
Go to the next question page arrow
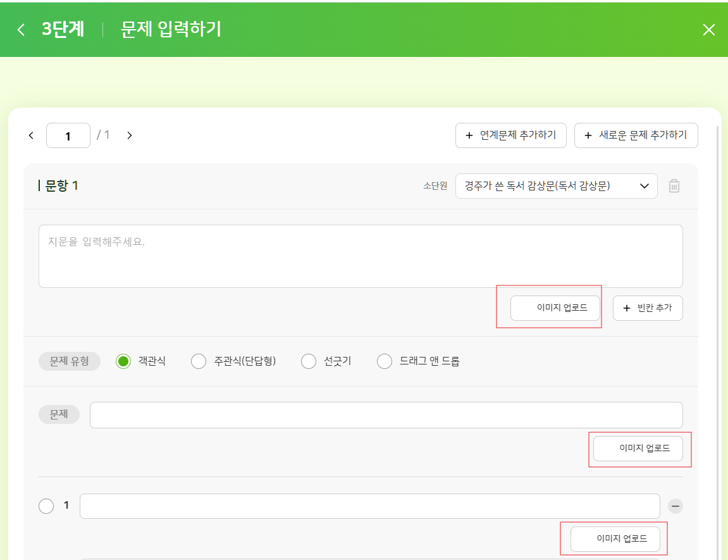(x=130, y=135)
